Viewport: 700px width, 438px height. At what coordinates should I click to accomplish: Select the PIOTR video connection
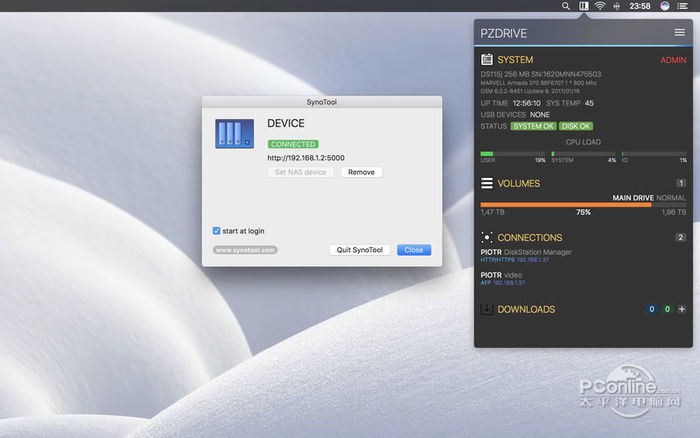503,278
